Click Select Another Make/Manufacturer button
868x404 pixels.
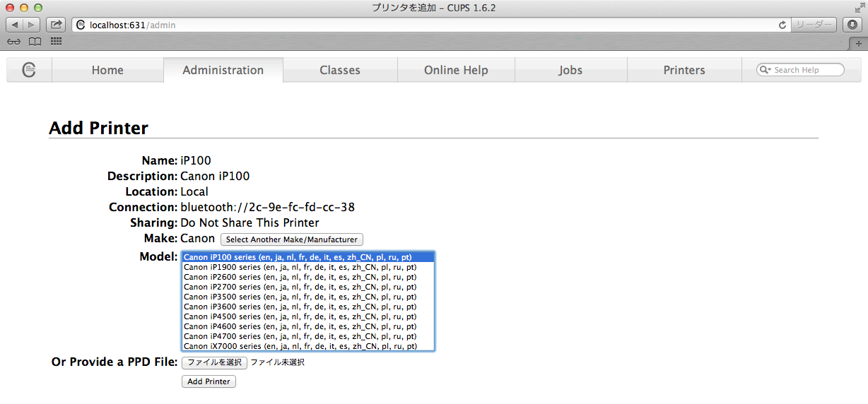click(292, 239)
